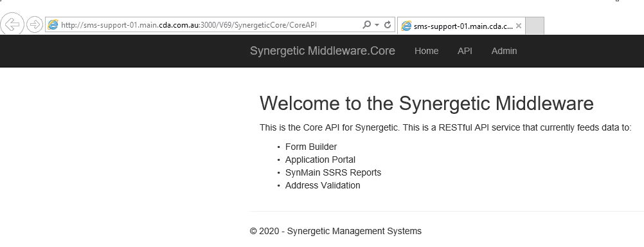Click the browser Forward arrow button
644x247 pixels.
(35, 24)
